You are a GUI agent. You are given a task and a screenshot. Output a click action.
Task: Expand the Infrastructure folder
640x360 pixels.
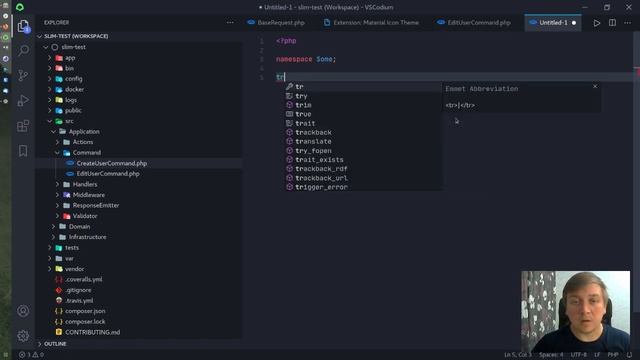[140, 237]
